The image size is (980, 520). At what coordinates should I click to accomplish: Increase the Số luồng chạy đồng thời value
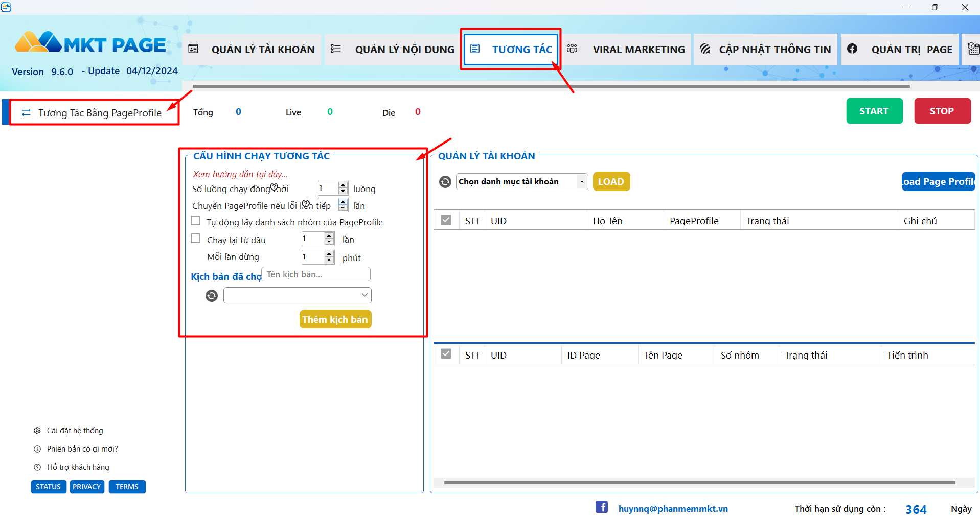[x=343, y=185]
